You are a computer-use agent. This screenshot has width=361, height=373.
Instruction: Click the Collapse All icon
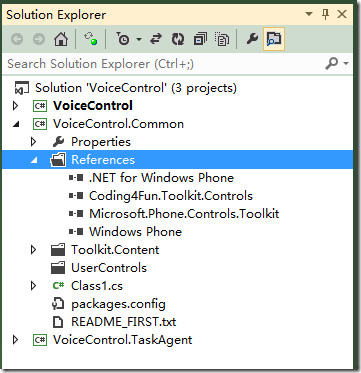(200, 40)
